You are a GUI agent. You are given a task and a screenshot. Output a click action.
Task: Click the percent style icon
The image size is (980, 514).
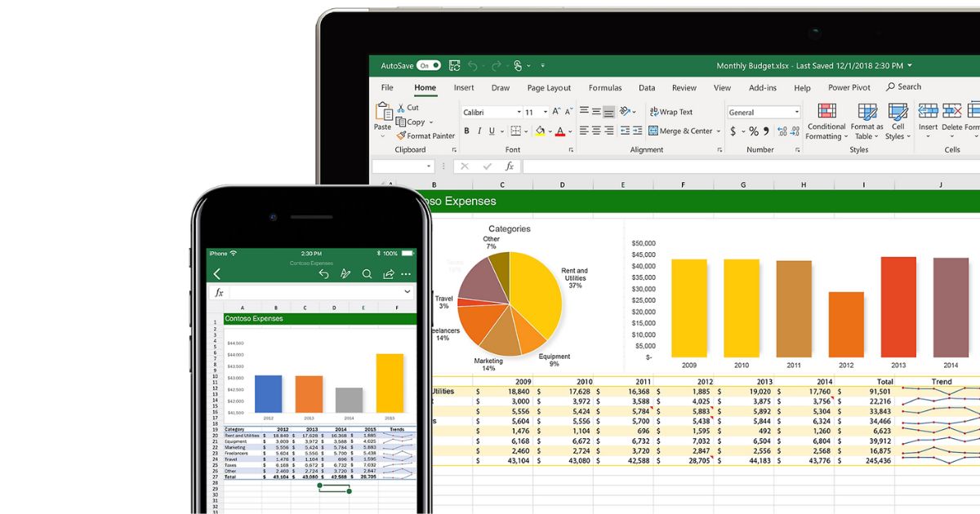point(753,131)
